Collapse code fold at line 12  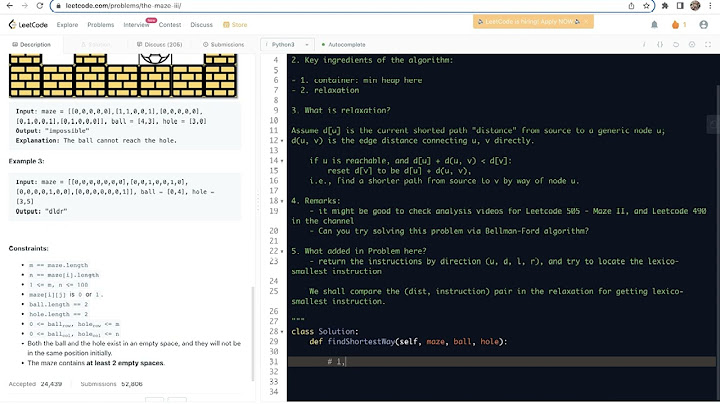click(x=282, y=141)
